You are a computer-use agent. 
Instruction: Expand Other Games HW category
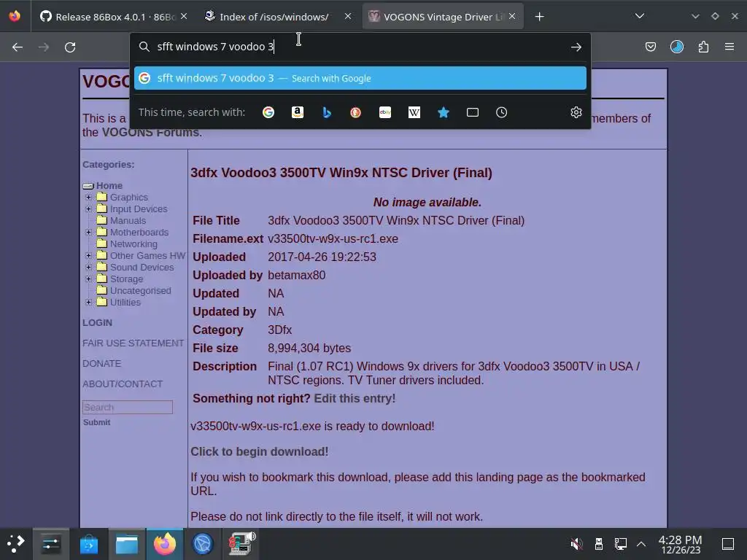click(x=88, y=256)
